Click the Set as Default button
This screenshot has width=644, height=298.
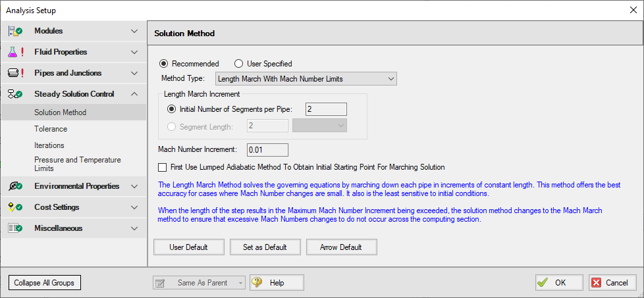coord(265,247)
